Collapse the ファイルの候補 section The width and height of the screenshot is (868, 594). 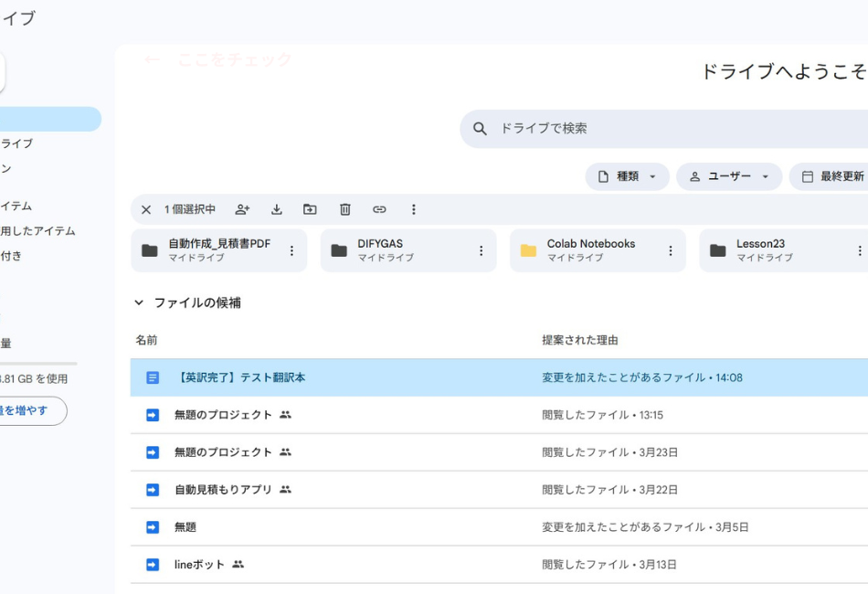tap(139, 302)
